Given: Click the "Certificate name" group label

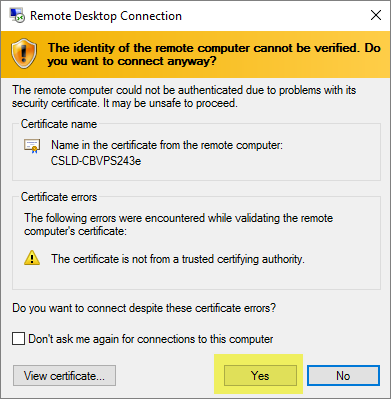Looking at the screenshot, I should click(x=59, y=124).
